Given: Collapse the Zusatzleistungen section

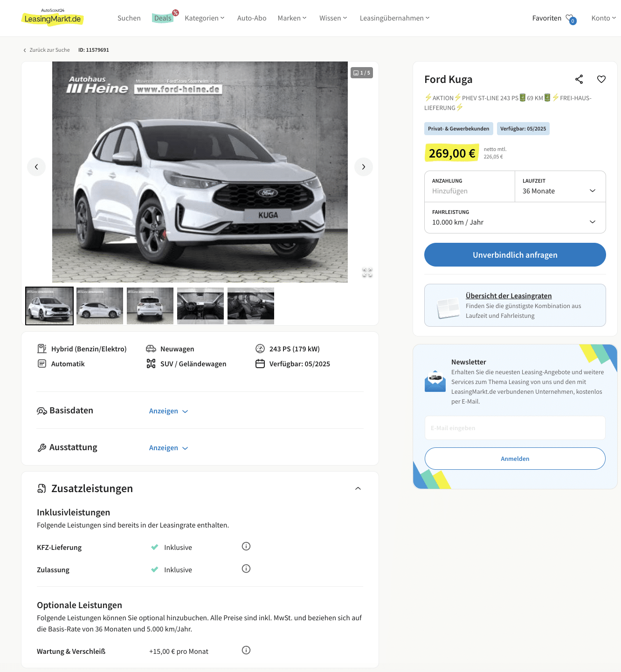Looking at the screenshot, I should (358, 488).
